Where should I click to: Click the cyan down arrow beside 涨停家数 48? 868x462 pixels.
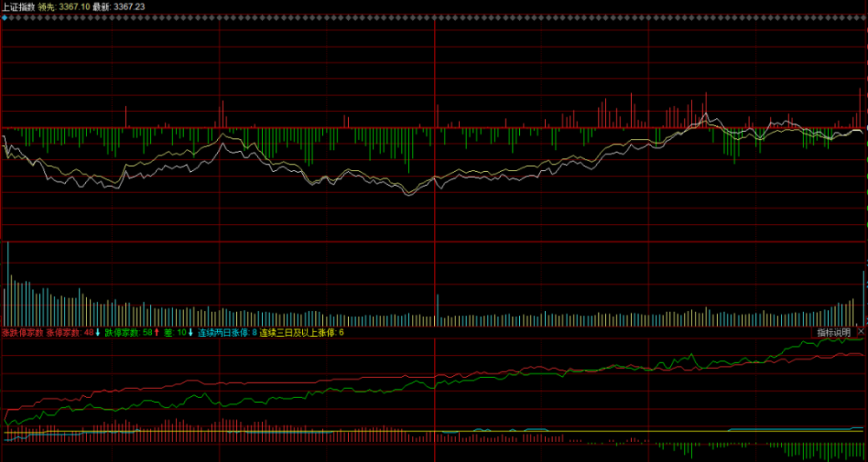pos(98,333)
